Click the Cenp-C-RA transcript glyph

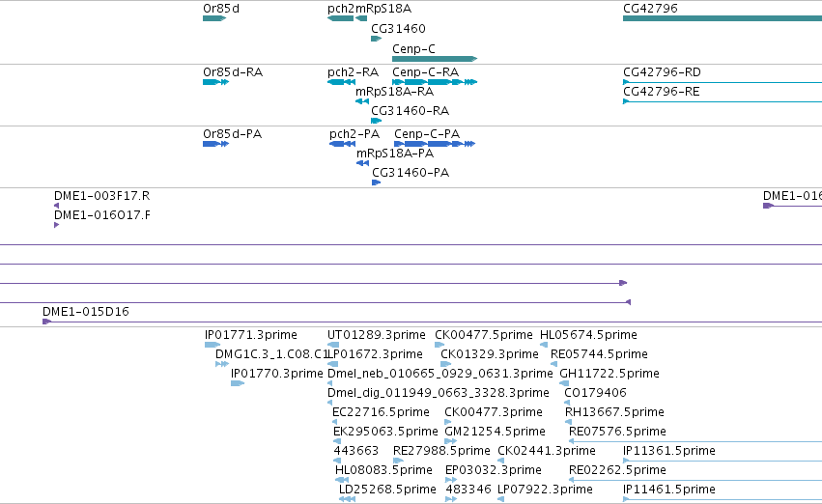435,82
